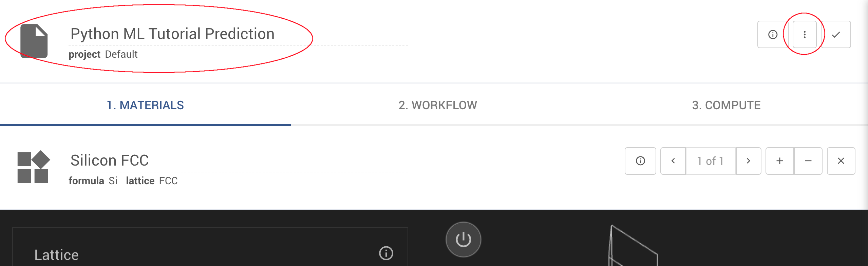This screenshot has width=868, height=266.
Task: Go to next material arrow
Action: (x=748, y=161)
